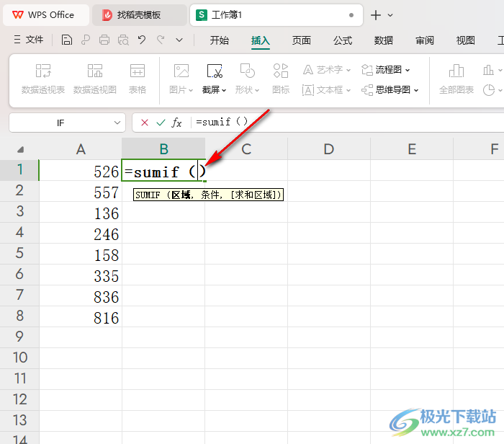This screenshot has width=504, height=444.
Task: Click cell A1 containing 526
Action: pyautogui.click(x=81, y=170)
